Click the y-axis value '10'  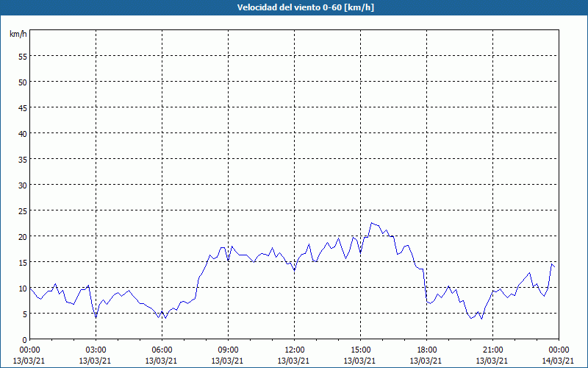[23, 288]
